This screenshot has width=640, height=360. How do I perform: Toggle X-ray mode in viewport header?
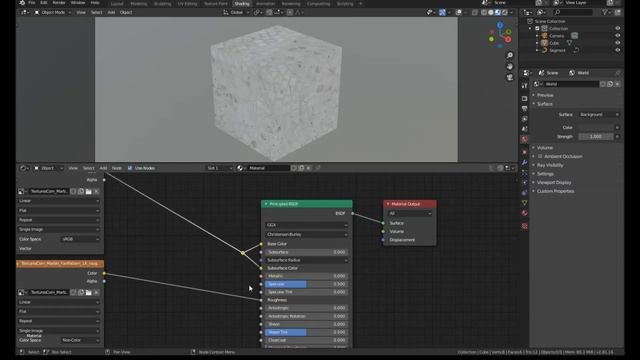point(475,12)
